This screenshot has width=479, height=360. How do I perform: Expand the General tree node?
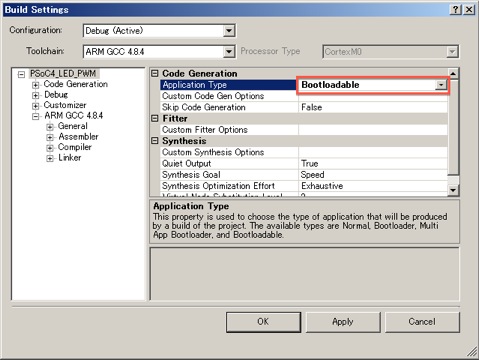click(x=50, y=127)
